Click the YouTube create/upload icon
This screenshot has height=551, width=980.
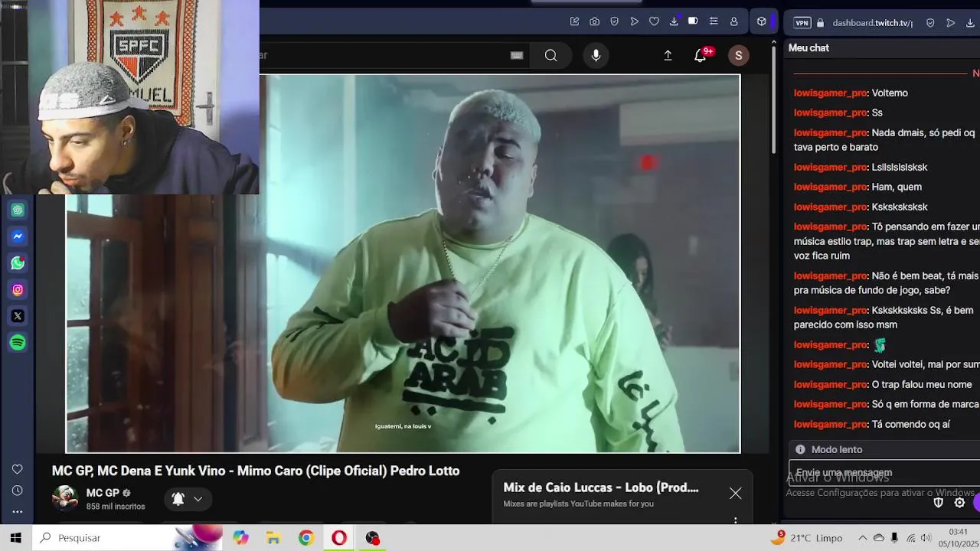[668, 55]
